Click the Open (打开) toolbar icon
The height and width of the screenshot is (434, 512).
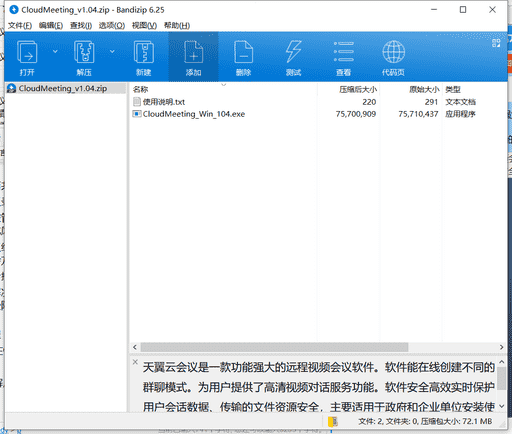point(27,52)
